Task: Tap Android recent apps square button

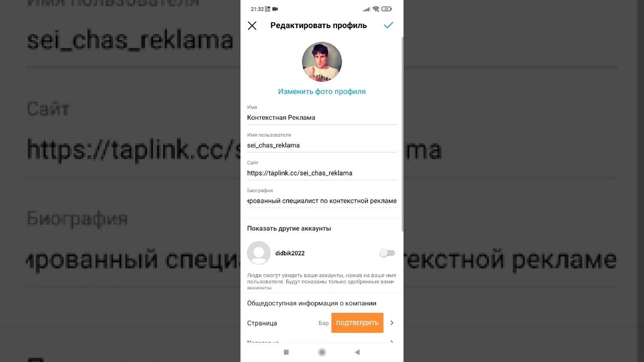Action: coord(286,352)
